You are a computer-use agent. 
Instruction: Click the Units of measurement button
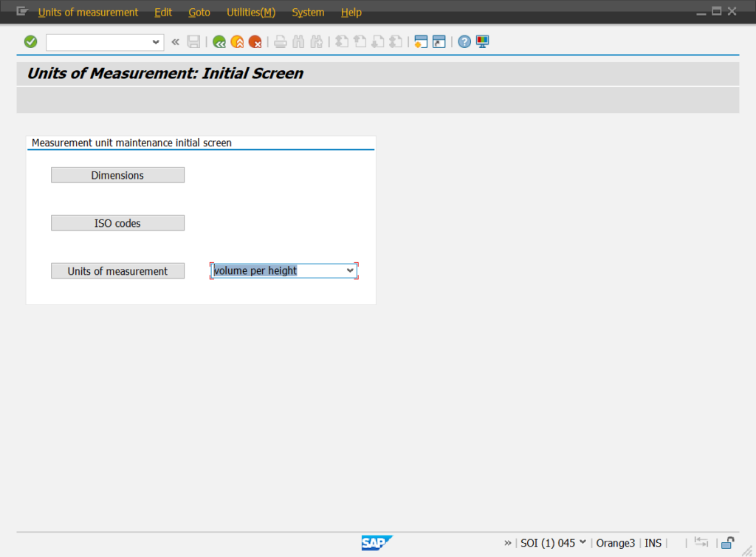point(117,271)
